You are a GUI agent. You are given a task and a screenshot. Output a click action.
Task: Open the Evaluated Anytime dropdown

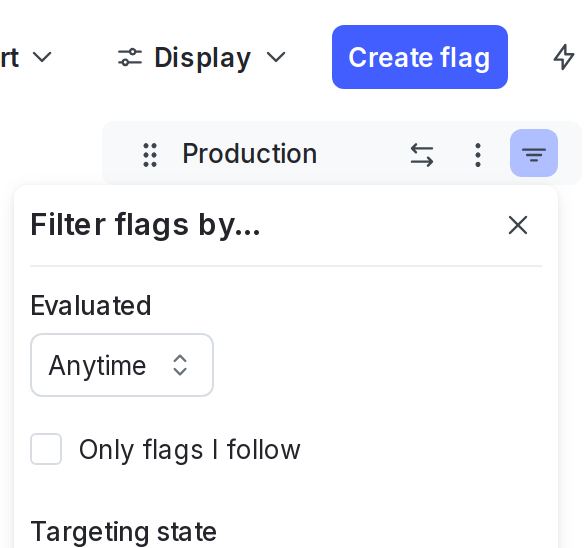point(122,365)
